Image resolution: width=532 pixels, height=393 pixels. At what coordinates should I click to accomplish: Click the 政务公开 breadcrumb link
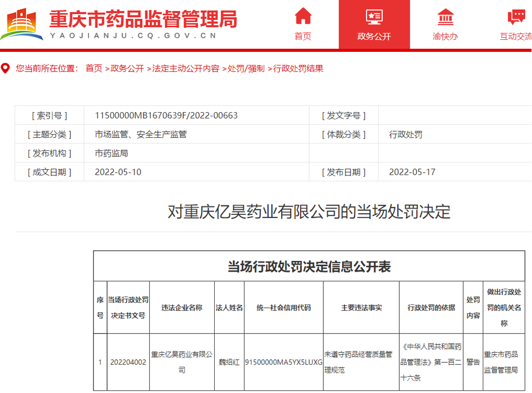click(x=127, y=68)
